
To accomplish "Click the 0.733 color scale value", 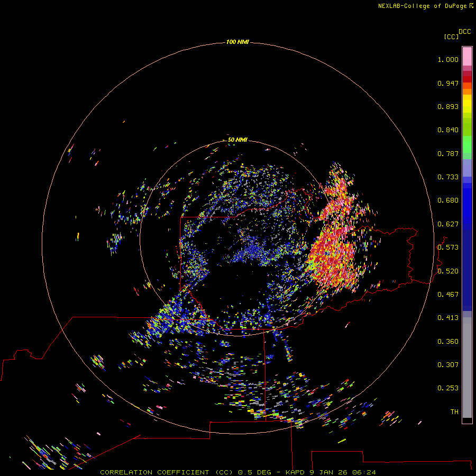I will pyautogui.click(x=448, y=177).
